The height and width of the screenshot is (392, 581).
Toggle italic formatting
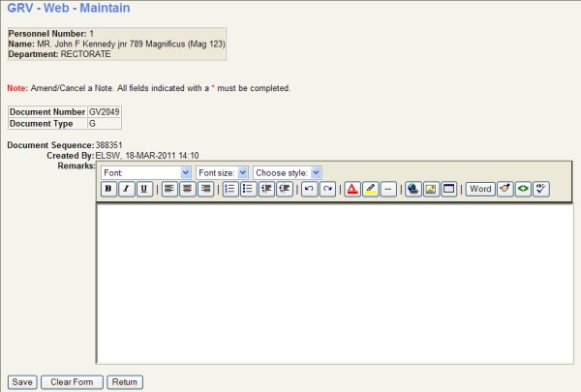[x=126, y=190]
